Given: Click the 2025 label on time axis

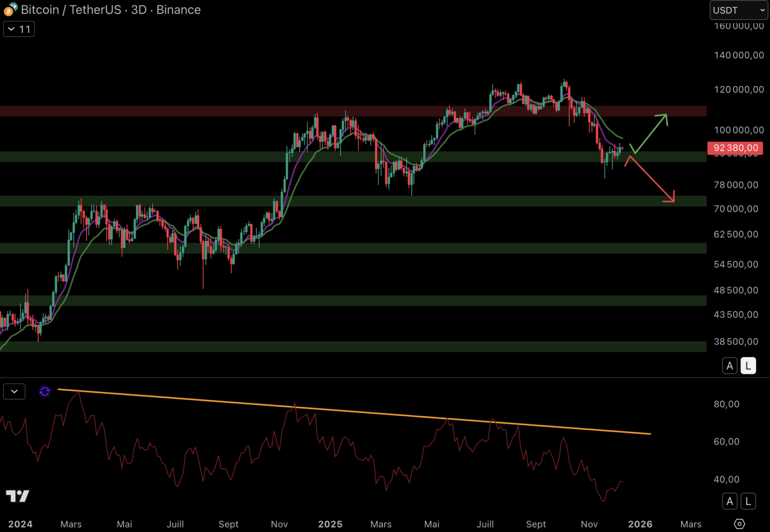Looking at the screenshot, I should pyautogui.click(x=330, y=524).
